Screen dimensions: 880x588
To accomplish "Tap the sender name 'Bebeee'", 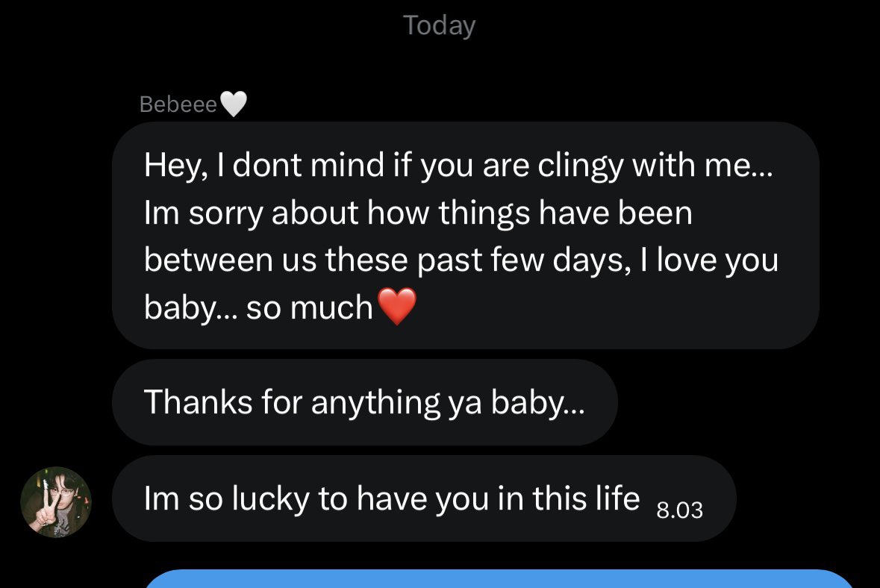I will coord(178,104).
